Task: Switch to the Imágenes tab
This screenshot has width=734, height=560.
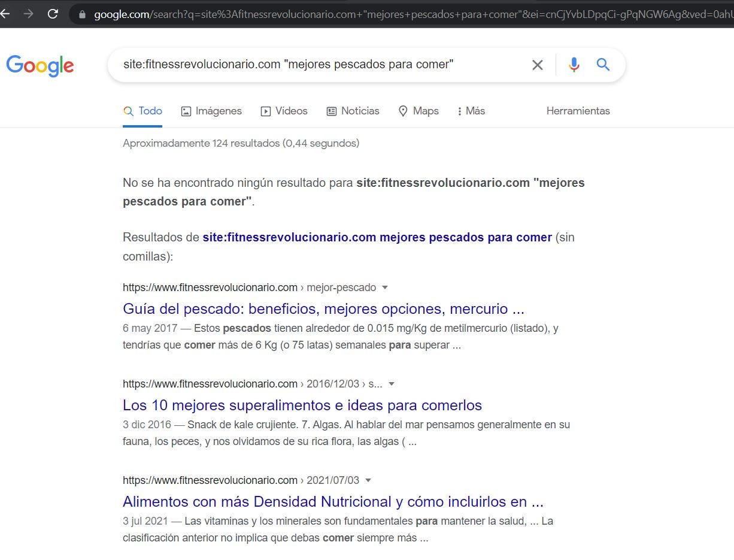Action: pyautogui.click(x=211, y=111)
